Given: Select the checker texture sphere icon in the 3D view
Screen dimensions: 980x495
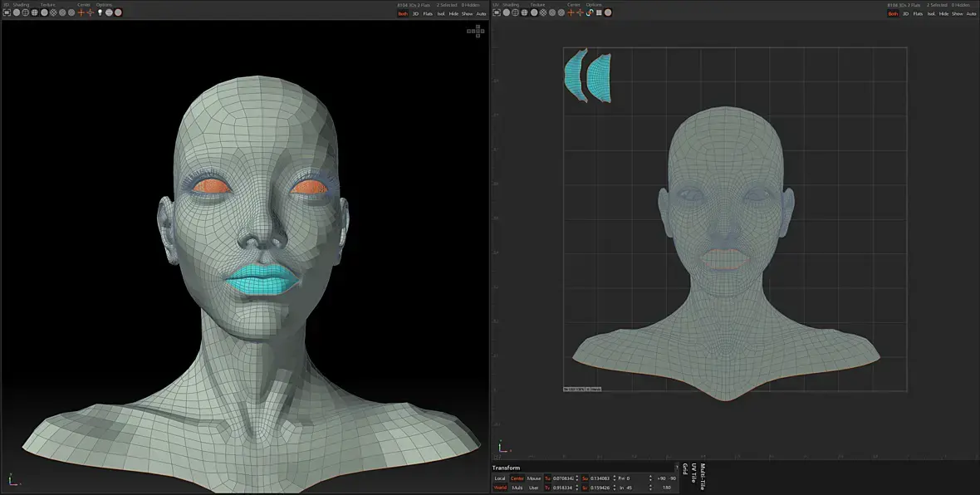Looking at the screenshot, I should (53, 12).
